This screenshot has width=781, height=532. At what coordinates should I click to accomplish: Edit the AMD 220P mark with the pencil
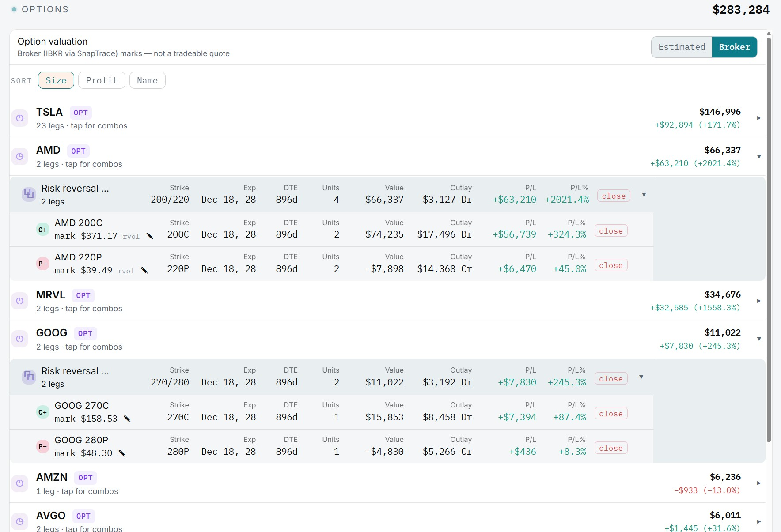[x=144, y=271]
